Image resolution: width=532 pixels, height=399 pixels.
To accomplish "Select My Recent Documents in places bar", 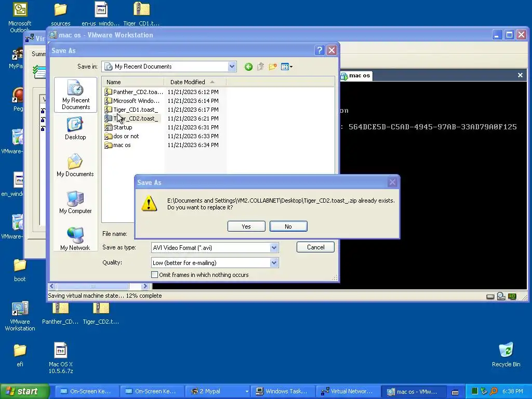I will (x=76, y=95).
